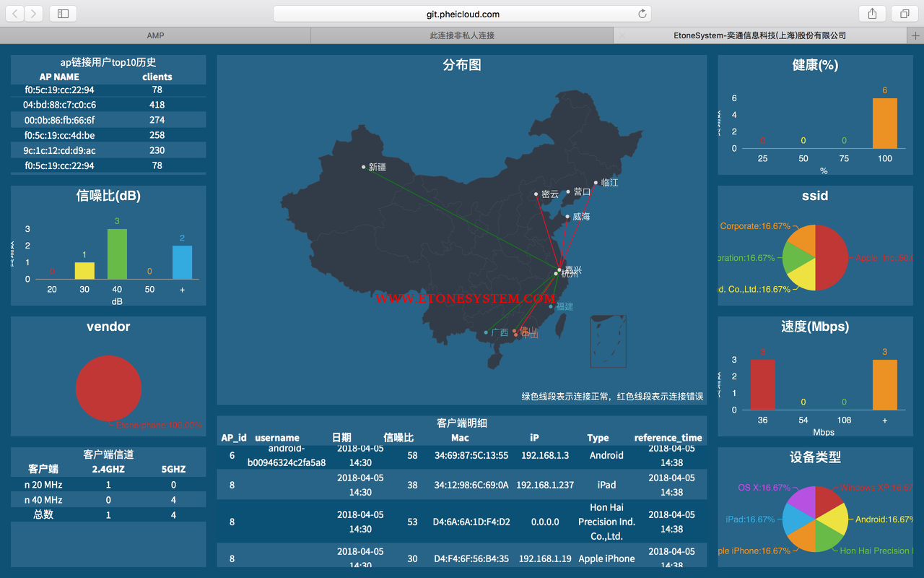Click the South China Sea inset box
This screenshot has width=924, height=578.
[x=608, y=342]
